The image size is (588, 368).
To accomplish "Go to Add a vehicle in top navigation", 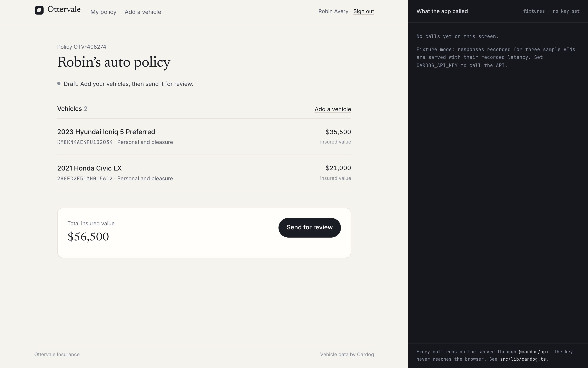I will click(143, 12).
